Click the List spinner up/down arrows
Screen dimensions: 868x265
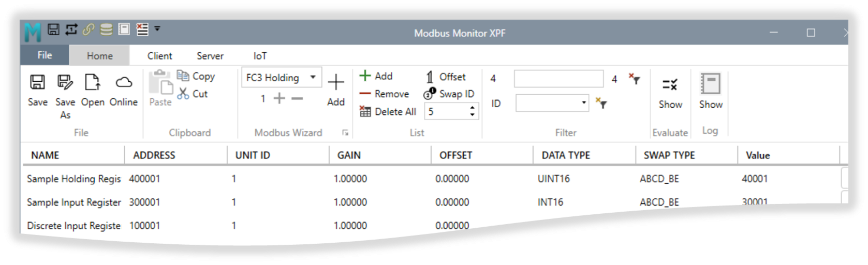tap(472, 111)
